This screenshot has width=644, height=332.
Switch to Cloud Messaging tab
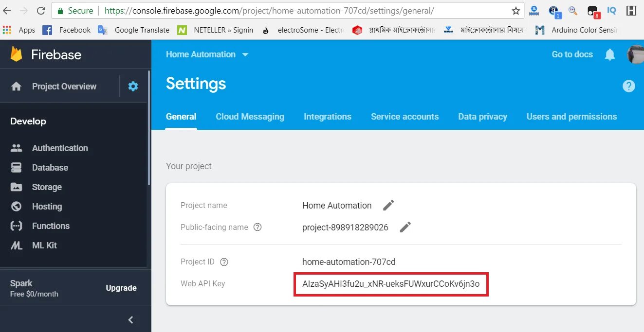click(x=250, y=117)
